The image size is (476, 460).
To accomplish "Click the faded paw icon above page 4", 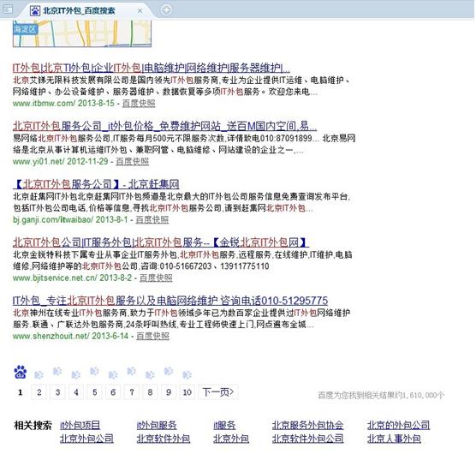I will tap(76, 375).
